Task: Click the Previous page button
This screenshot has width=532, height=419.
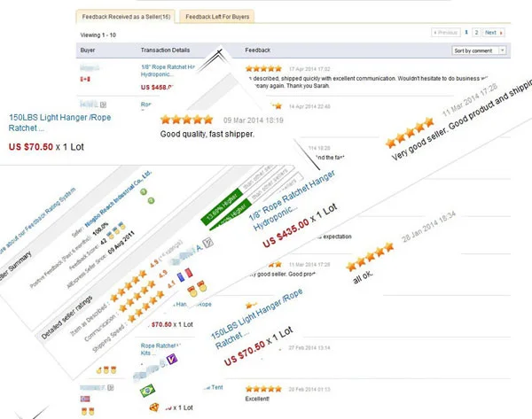Action: 445,33
